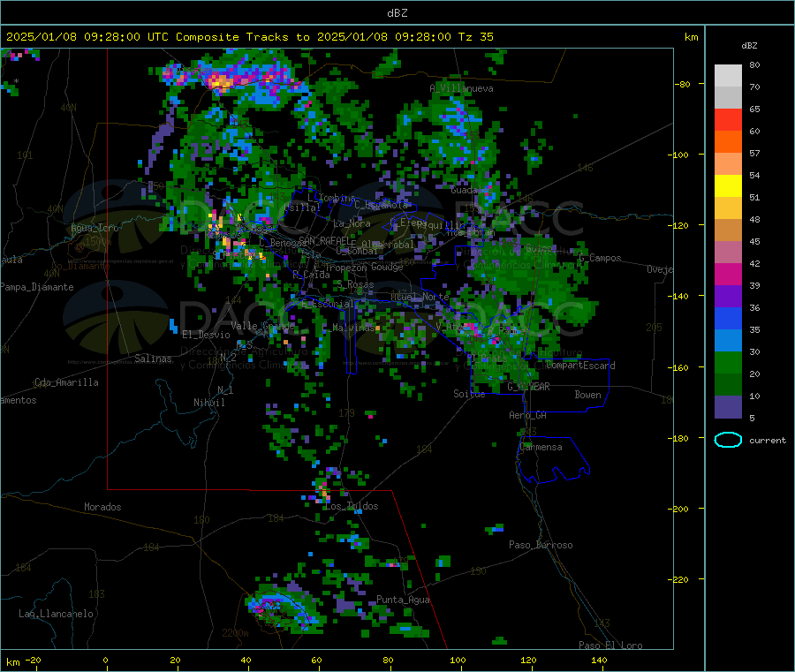Click the A_Villanueva map label

(x=461, y=88)
